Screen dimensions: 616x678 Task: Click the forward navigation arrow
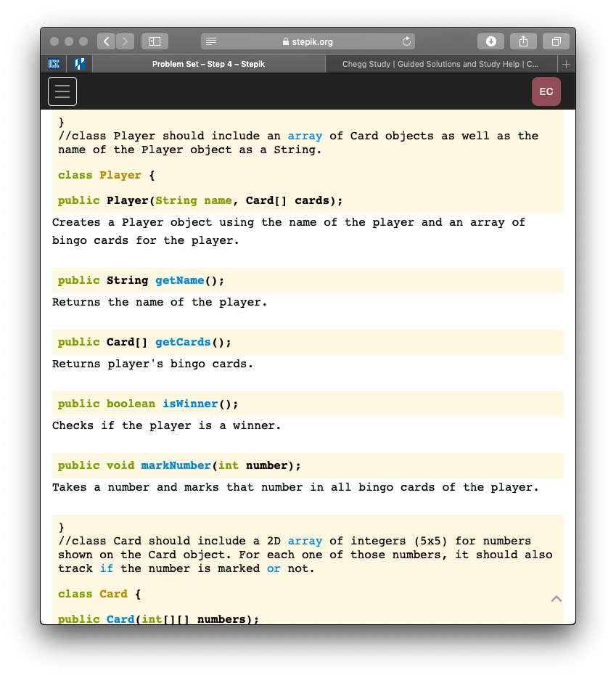(125, 41)
